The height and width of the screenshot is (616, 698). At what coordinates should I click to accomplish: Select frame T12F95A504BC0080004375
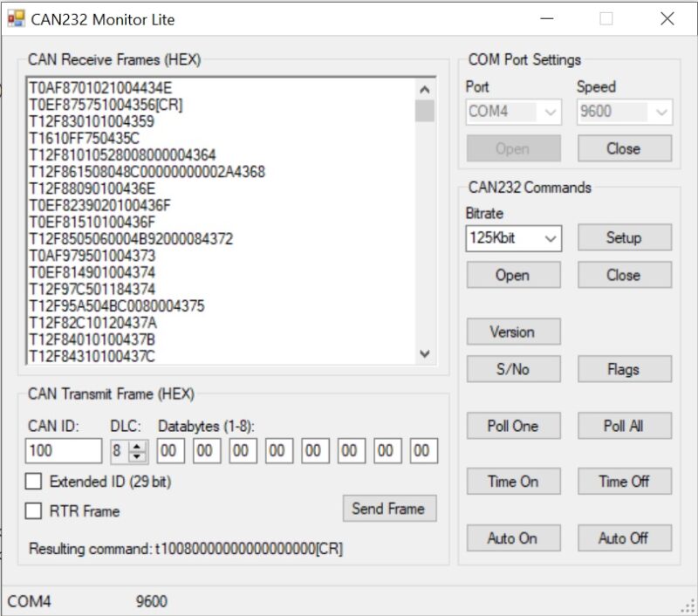117,305
